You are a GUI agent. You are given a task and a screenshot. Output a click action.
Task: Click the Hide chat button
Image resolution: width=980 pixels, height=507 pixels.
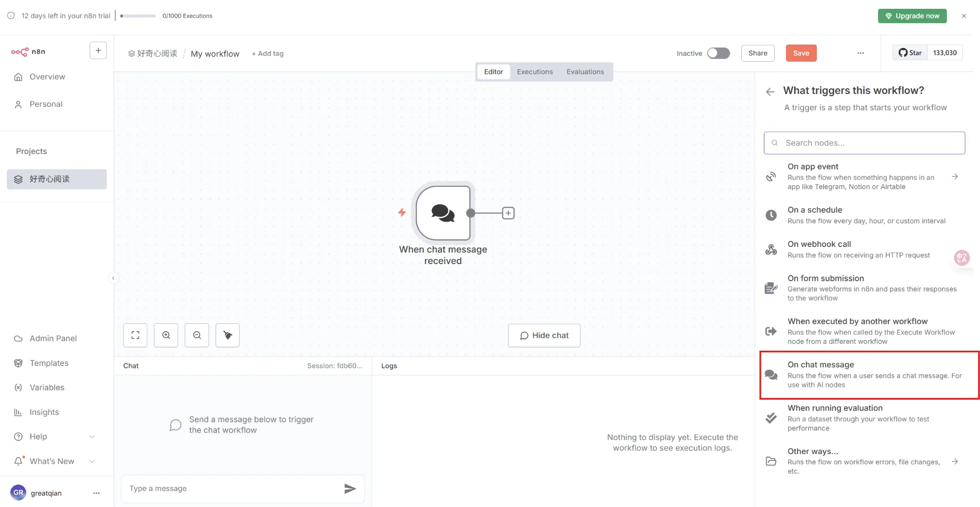(544, 335)
